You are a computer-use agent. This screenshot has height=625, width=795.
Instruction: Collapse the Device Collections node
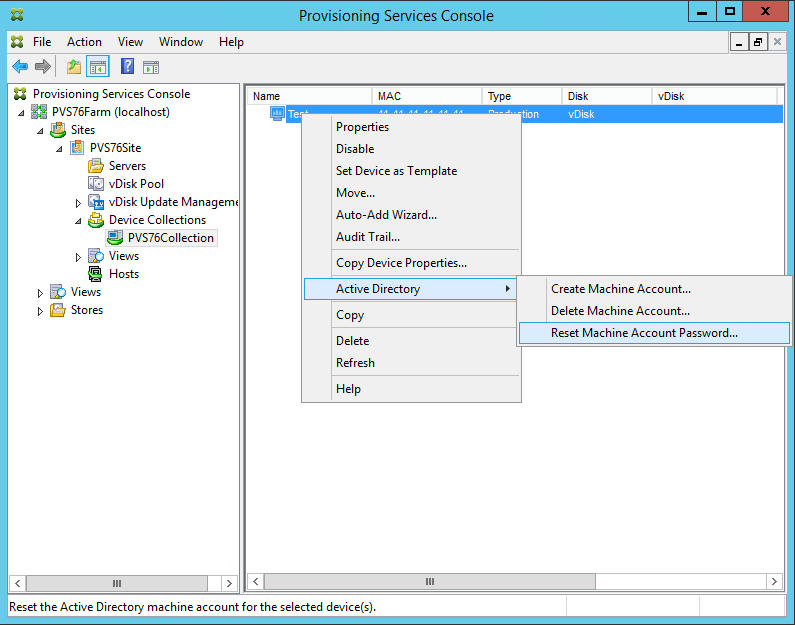point(78,221)
